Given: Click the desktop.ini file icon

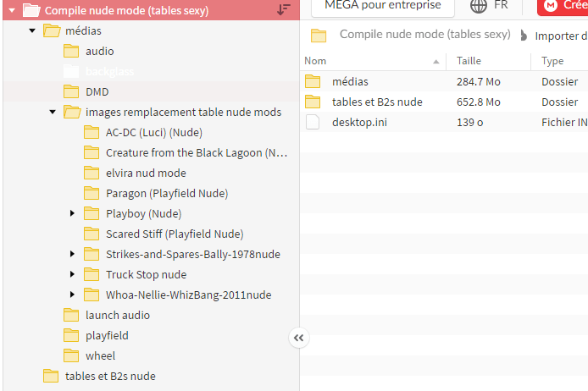Looking at the screenshot, I should [x=313, y=122].
